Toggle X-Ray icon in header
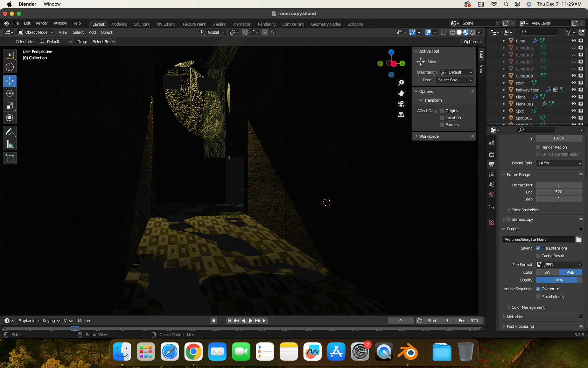Image resolution: width=588 pixels, height=368 pixels. coord(443,32)
